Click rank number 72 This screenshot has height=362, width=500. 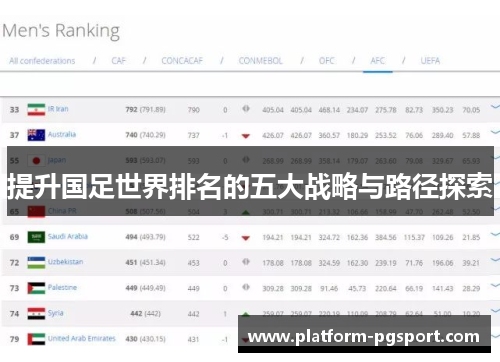[14, 263]
